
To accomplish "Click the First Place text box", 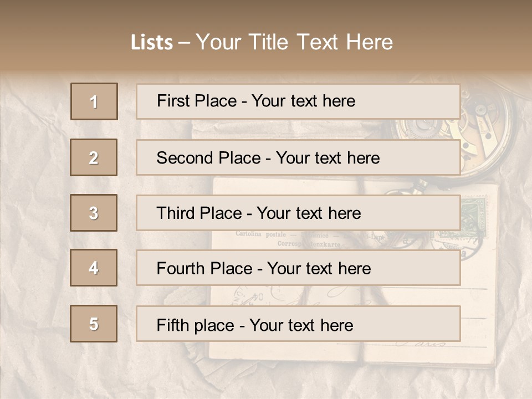I will pos(298,101).
